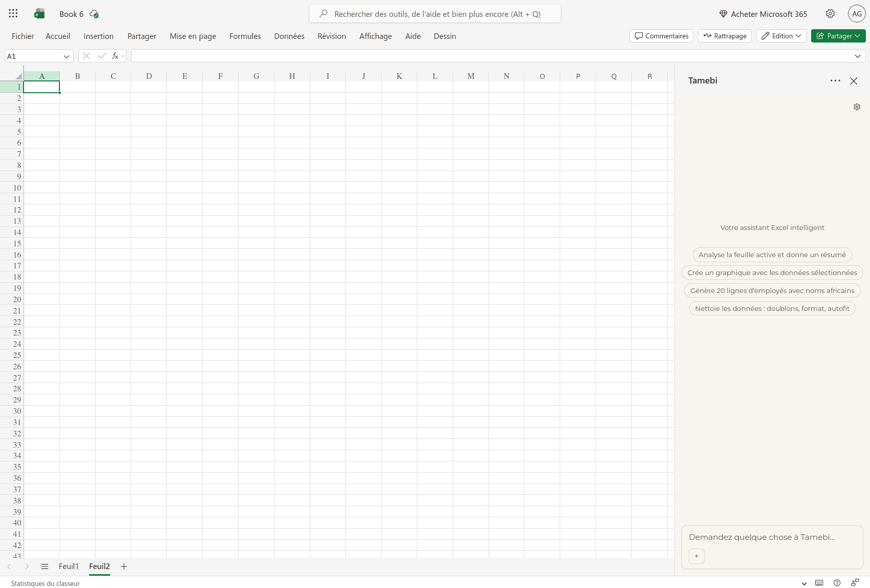Viewport: 870px width, 588px height.
Task: Insert a function with the fx icon
Action: (115, 56)
